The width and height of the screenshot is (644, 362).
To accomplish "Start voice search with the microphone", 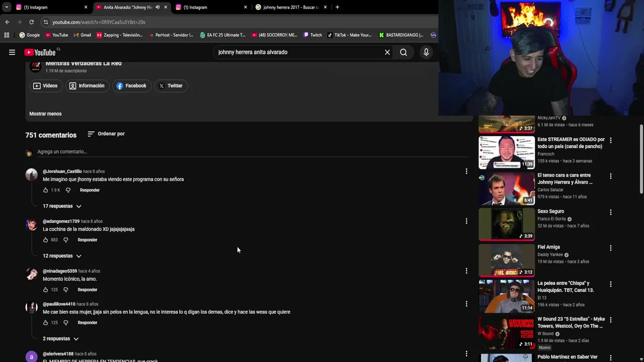I will click(x=426, y=52).
